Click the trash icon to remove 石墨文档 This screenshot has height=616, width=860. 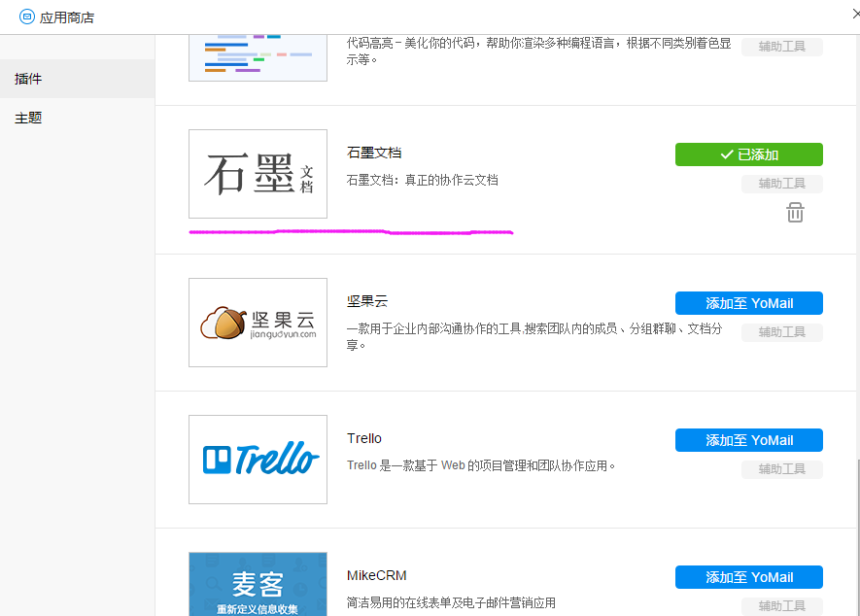[795, 212]
